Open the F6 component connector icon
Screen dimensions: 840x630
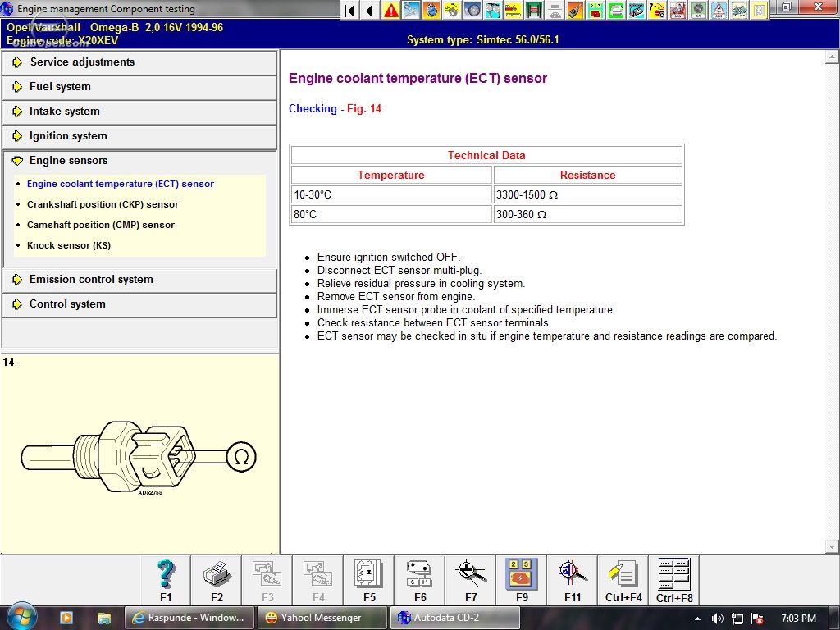[x=421, y=580]
